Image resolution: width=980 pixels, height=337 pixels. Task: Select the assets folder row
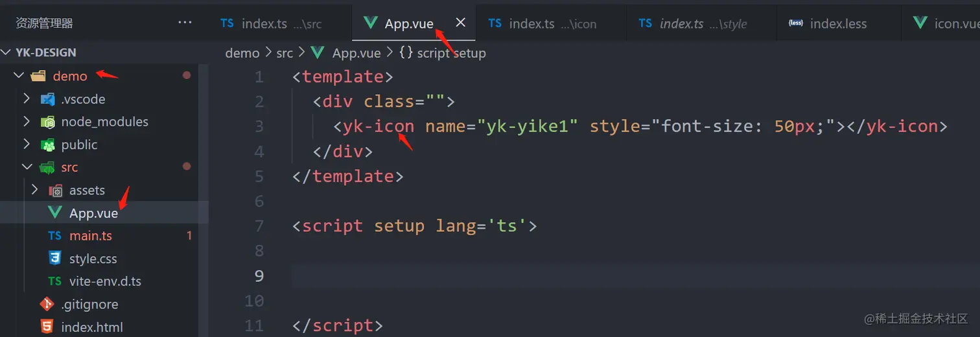[x=104, y=191]
